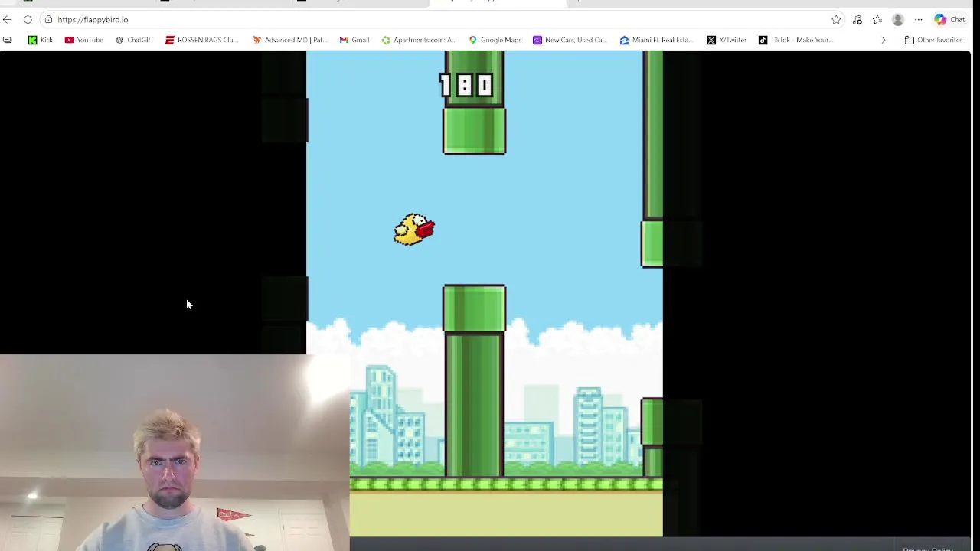Viewport: 980px width, 551px height.
Task: Expand the bookmarks overflow chevron
Action: point(884,40)
